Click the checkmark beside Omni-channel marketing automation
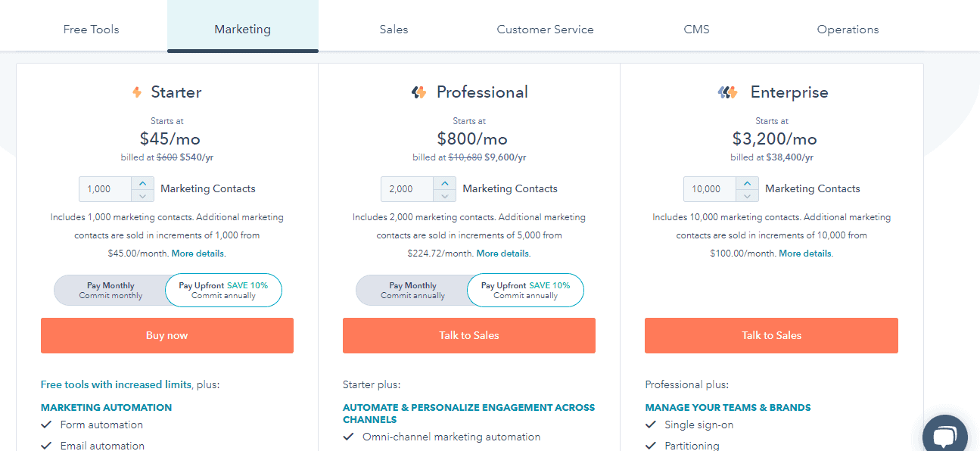 coord(349,437)
